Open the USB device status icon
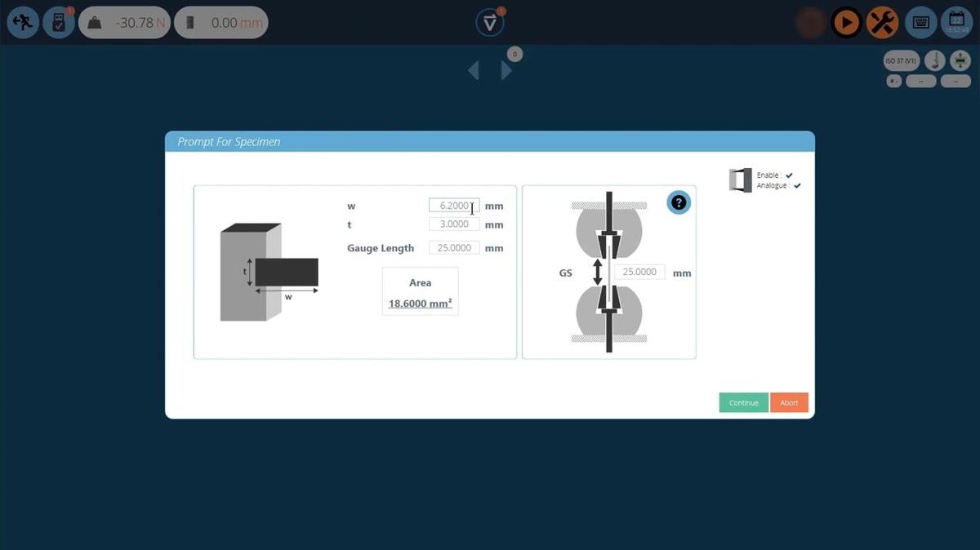The width and height of the screenshot is (980, 550). 59,23
